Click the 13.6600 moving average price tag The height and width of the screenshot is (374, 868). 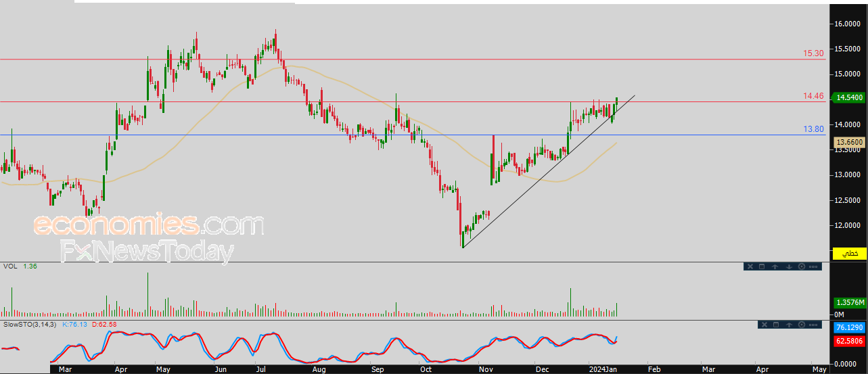[848, 142]
